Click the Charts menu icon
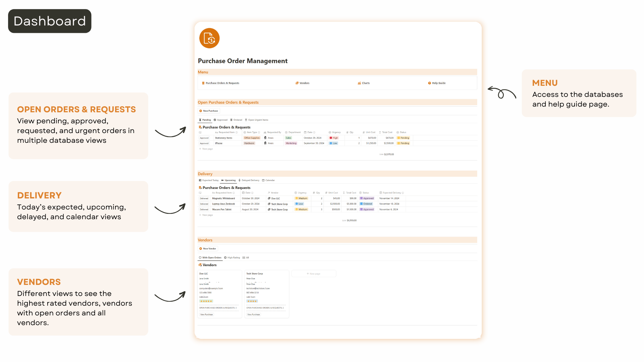The width and height of the screenshot is (644, 362). coord(359,83)
